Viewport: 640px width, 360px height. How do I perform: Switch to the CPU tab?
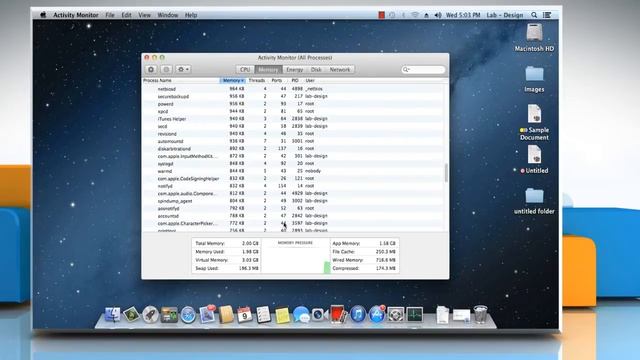245,70
